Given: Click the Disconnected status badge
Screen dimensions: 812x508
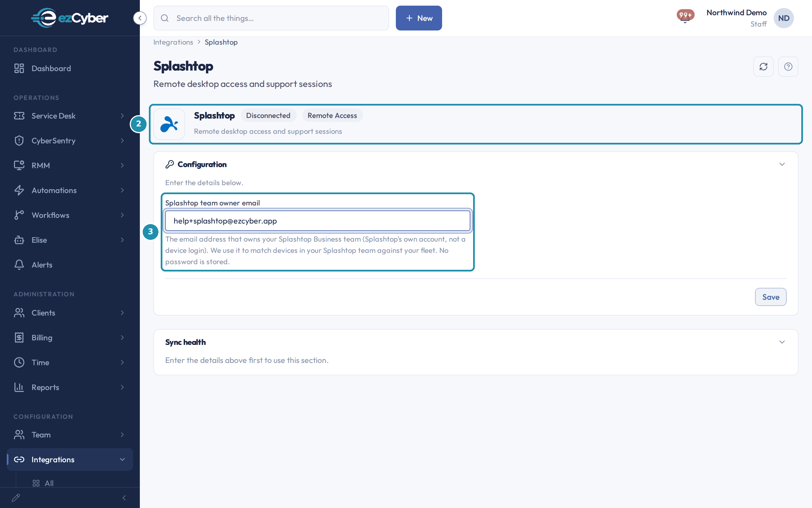Looking at the screenshot, I should click(268, 116).
